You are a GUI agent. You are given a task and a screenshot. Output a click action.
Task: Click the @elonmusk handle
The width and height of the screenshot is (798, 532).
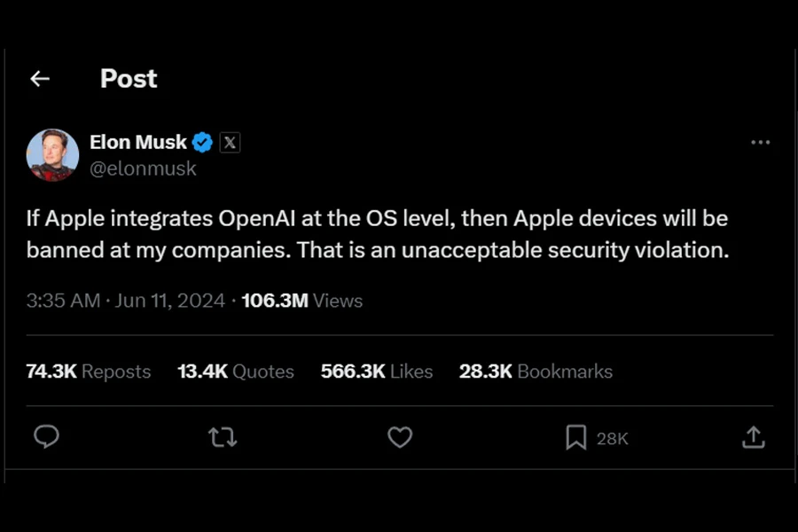point(143,168)
